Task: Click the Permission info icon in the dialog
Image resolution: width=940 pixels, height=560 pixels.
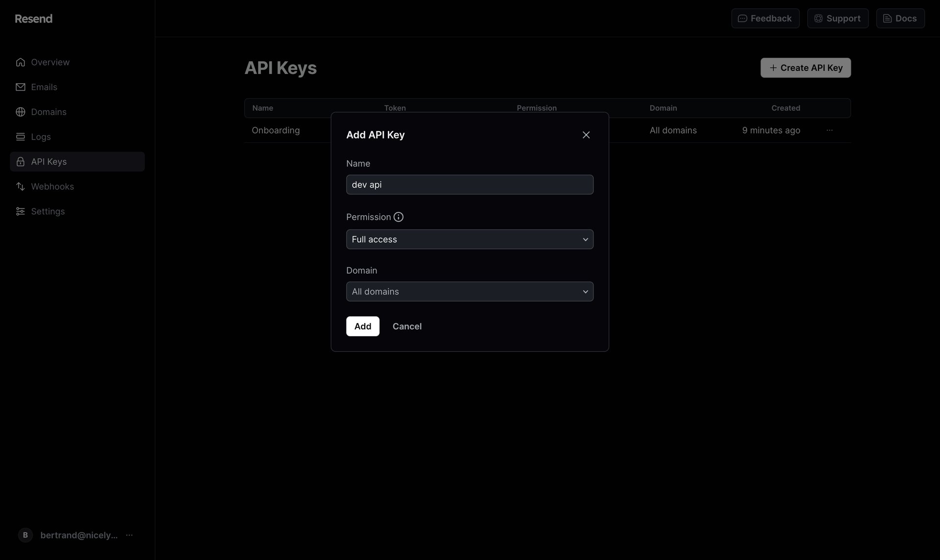Action: click(x=399, y=217)
